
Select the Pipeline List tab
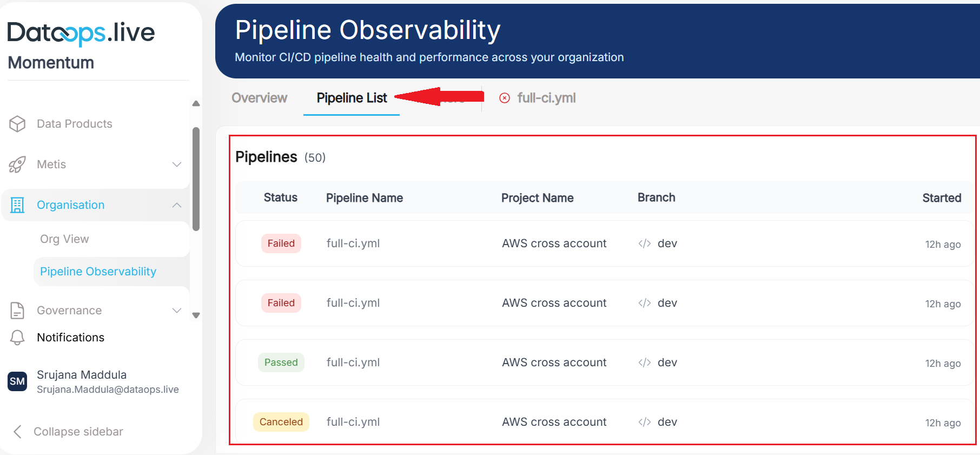point(352,98)
